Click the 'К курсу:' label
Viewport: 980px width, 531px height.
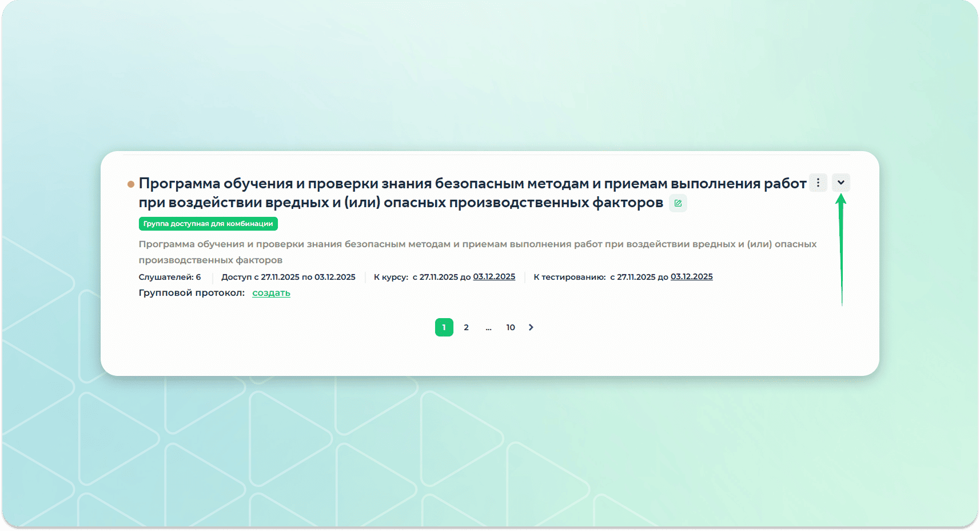pyautogui.click(x=391, y=277)
